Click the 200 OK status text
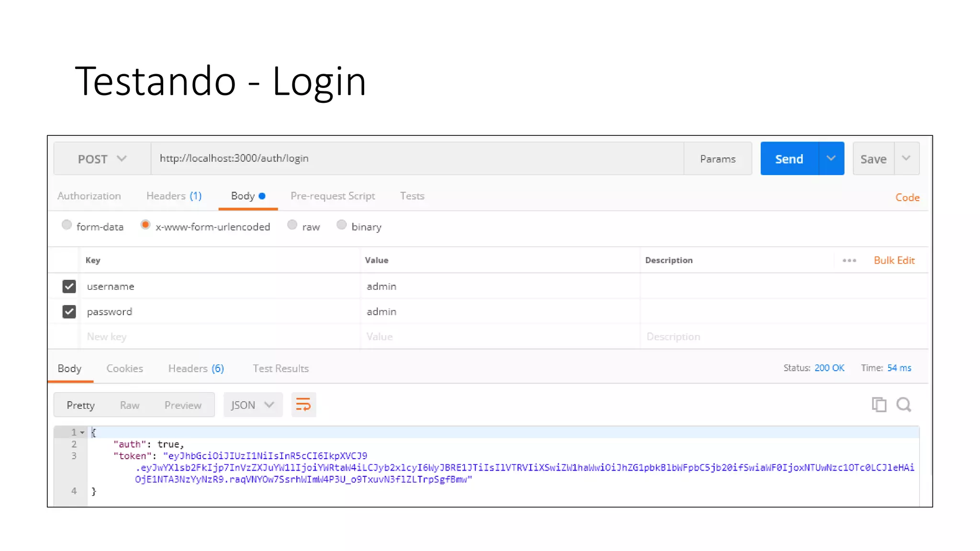980x551 pixels. click(x=829, y=368)
